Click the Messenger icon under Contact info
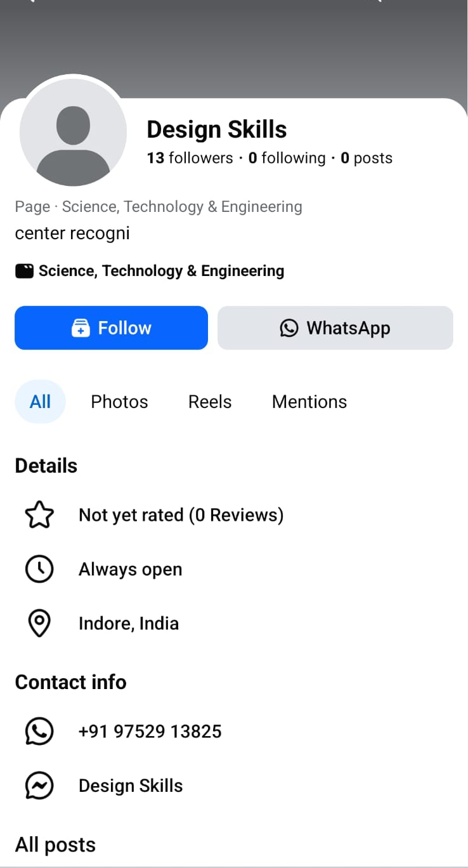 pos(39,786)
